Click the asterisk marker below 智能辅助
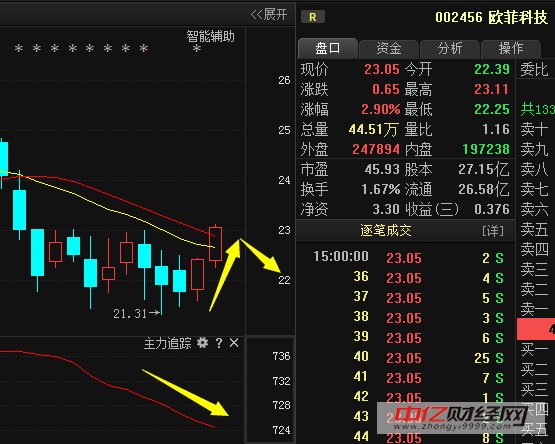Viewport: 555px width, 444px height. point(197,48)
